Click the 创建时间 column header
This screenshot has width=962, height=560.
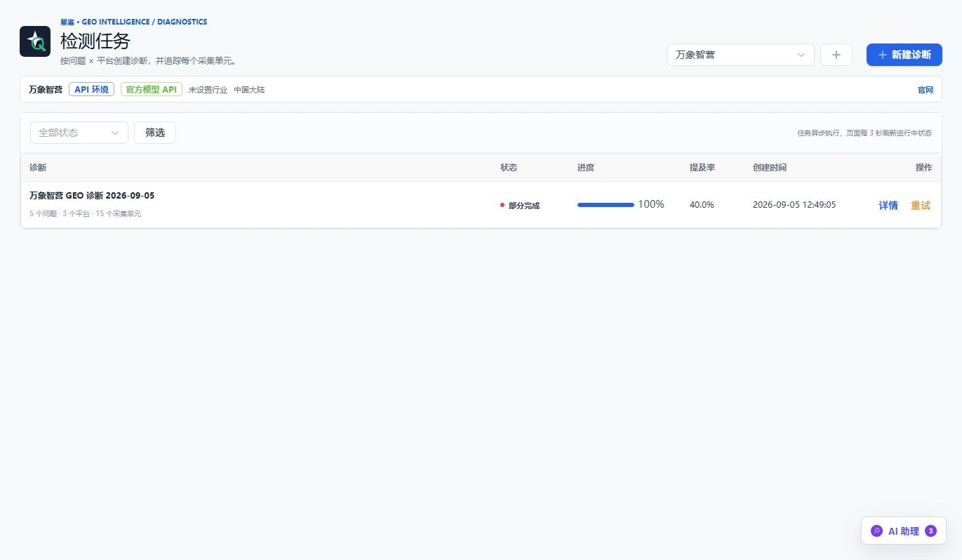770,168
